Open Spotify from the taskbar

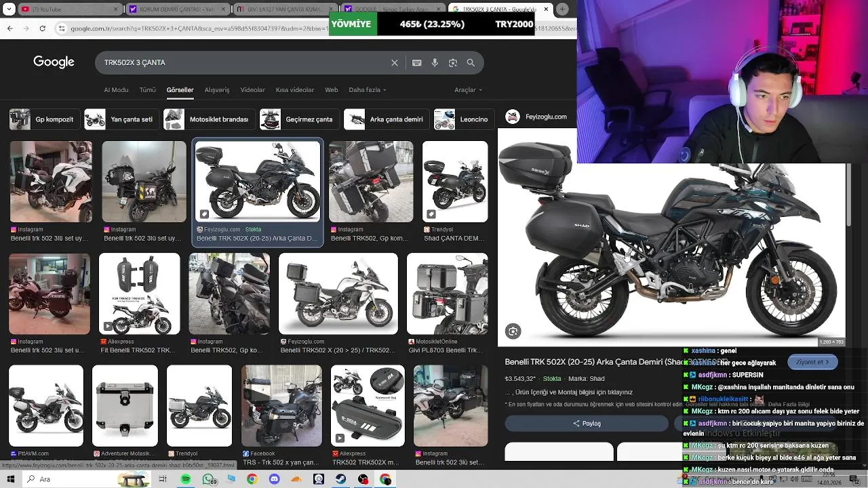tap(186, 479)
